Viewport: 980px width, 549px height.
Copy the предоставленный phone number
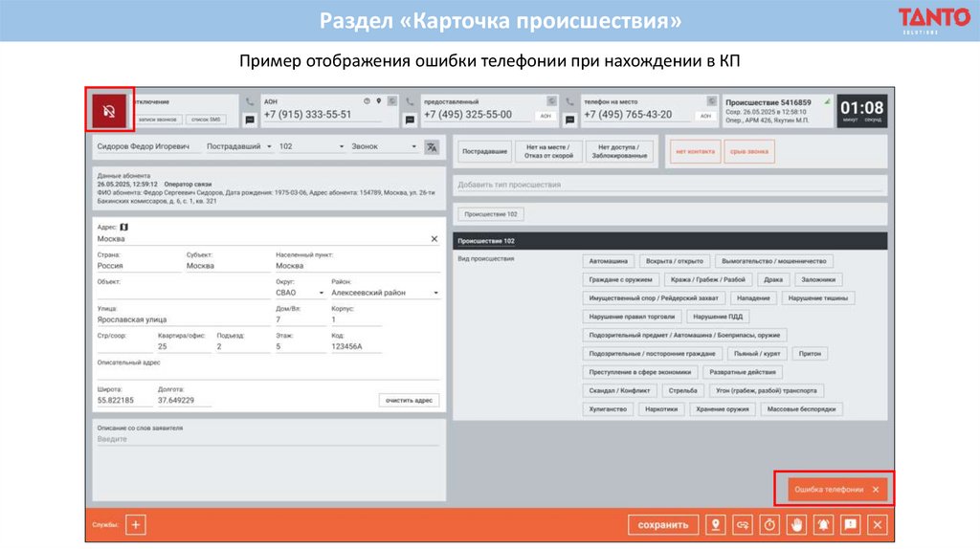point(551,101)
